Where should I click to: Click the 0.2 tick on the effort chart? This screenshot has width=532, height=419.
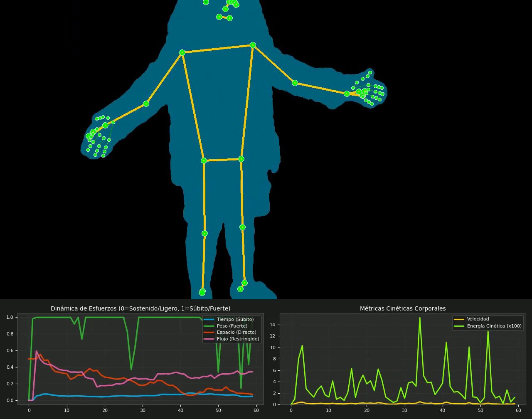10,384
